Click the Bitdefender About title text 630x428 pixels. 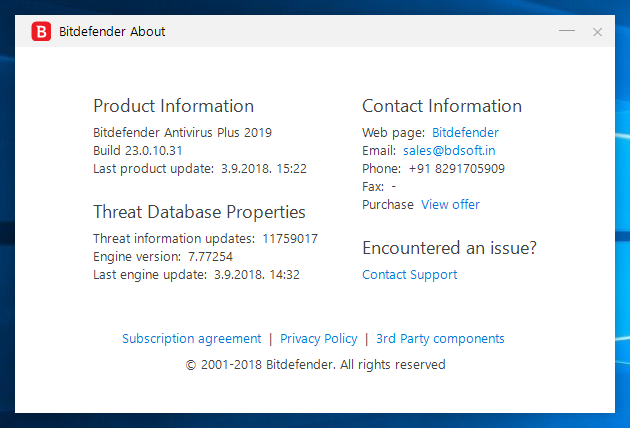(112, 31)
